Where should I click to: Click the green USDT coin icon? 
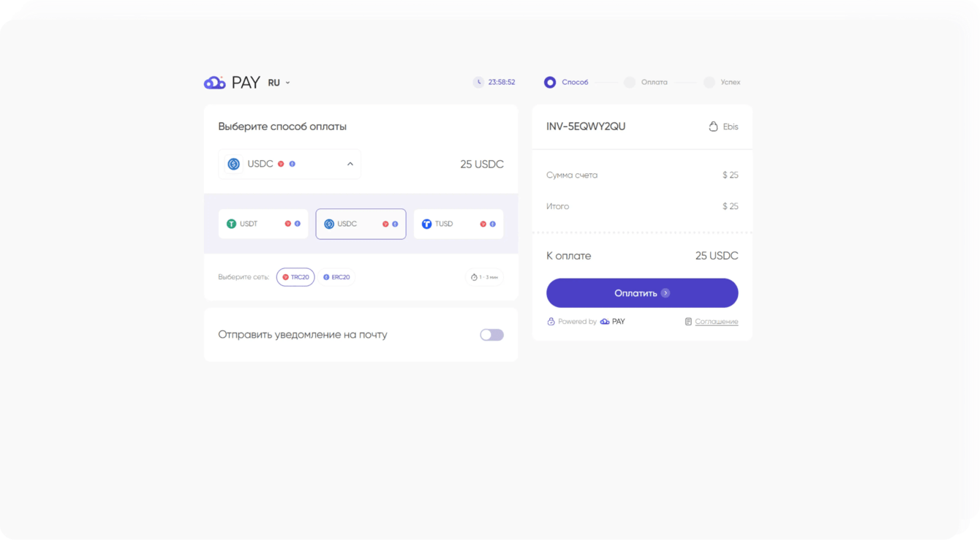pos(231,224)
